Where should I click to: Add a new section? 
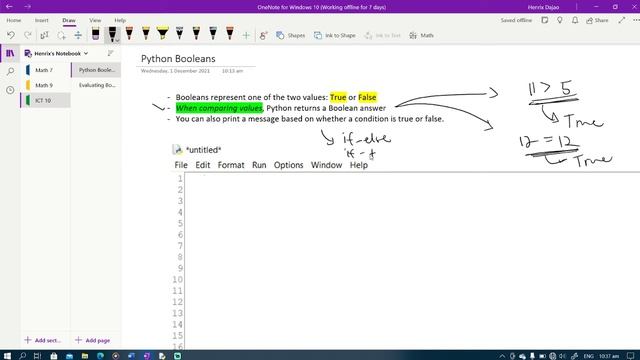pyautogui.click(x=42, y=340)
